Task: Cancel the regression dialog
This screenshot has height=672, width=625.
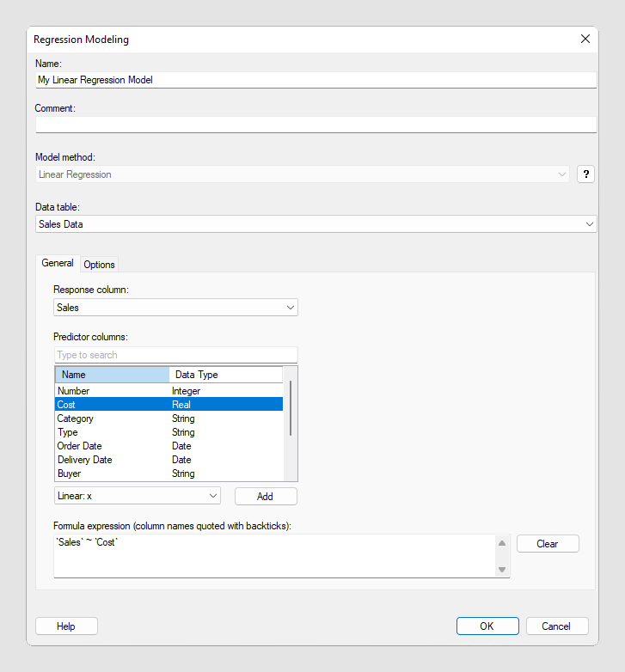Action: [557, 626]
